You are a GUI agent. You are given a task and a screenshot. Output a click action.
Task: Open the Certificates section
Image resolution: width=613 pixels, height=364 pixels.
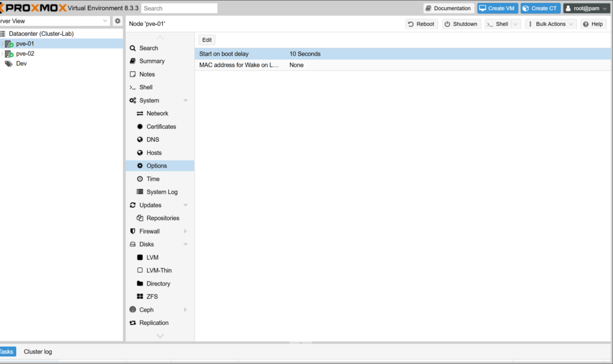161,127
